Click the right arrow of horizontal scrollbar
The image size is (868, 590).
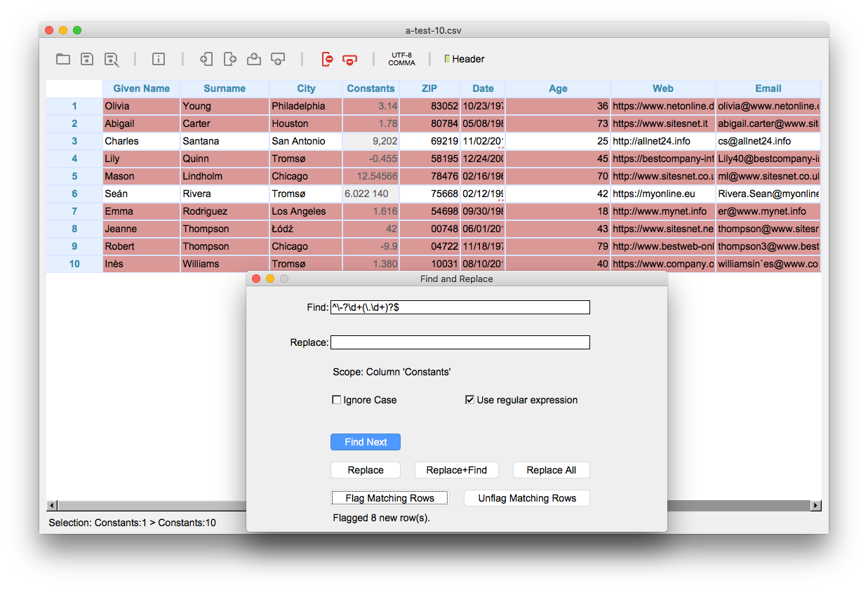click(x=815, y=505)
